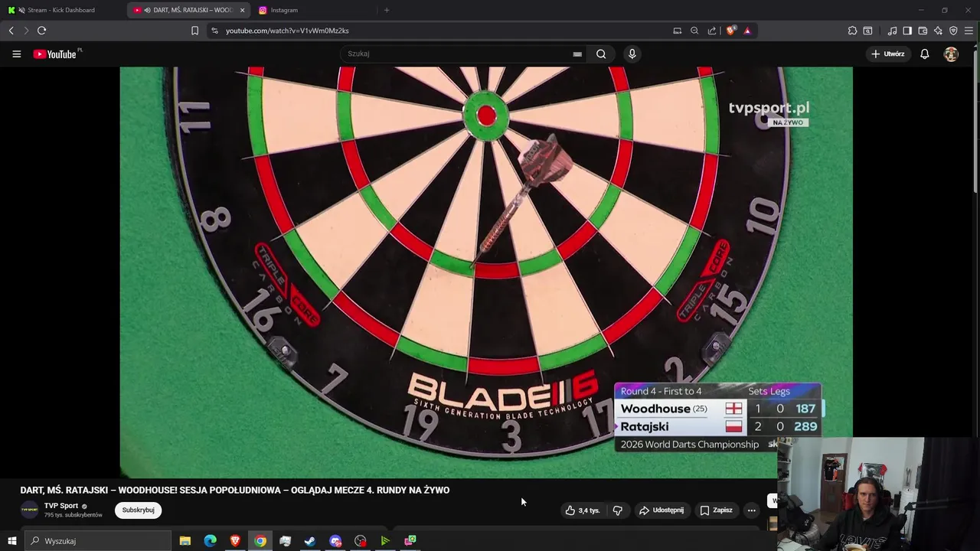This screenshot has width=980, height=551.
Task: Open the zoom-out magnifier icon in the address bar
Action: pos(694,31)
